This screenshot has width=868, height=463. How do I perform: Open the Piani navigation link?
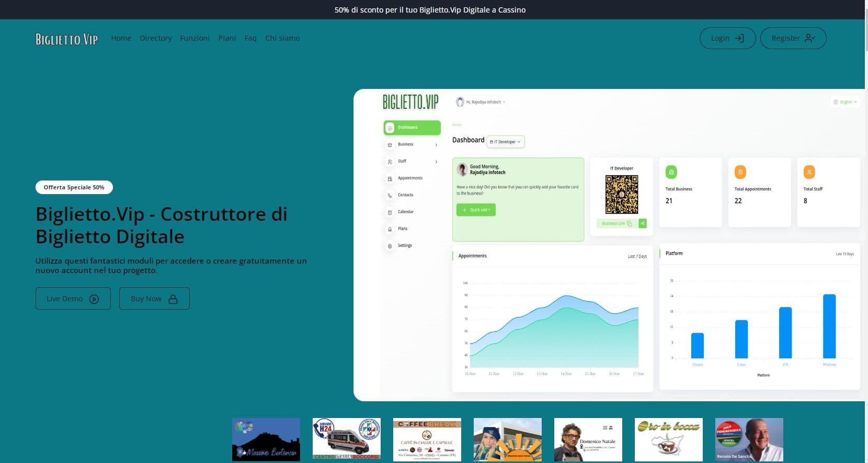click(227, 38)
